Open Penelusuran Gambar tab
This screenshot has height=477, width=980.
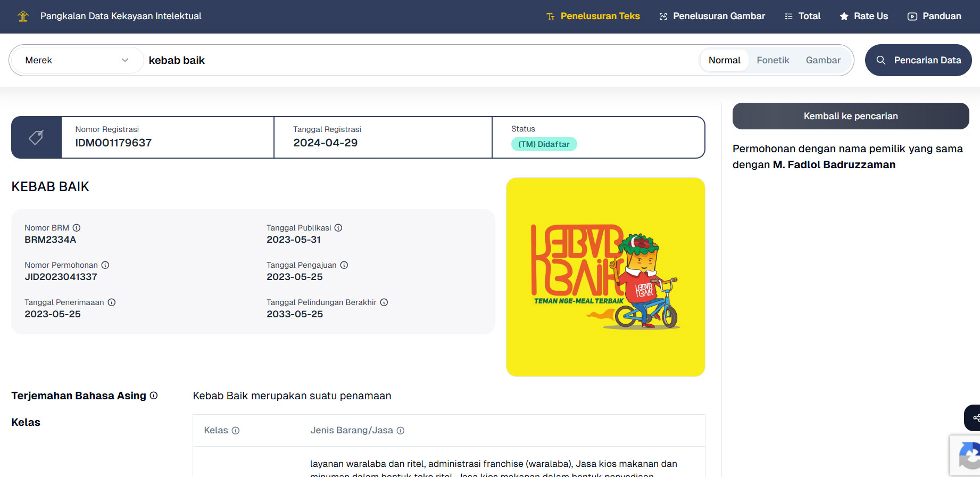(712, 16)
